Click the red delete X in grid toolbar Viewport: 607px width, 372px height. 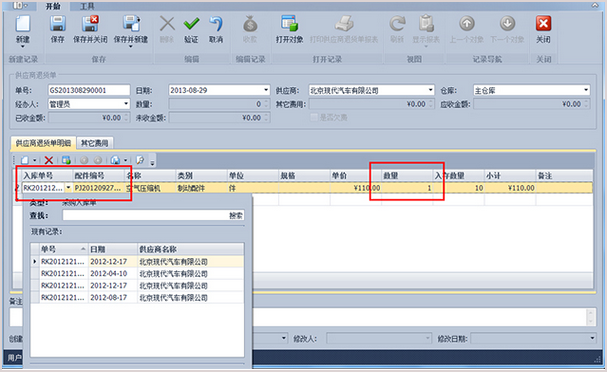(x=49, y=160)
